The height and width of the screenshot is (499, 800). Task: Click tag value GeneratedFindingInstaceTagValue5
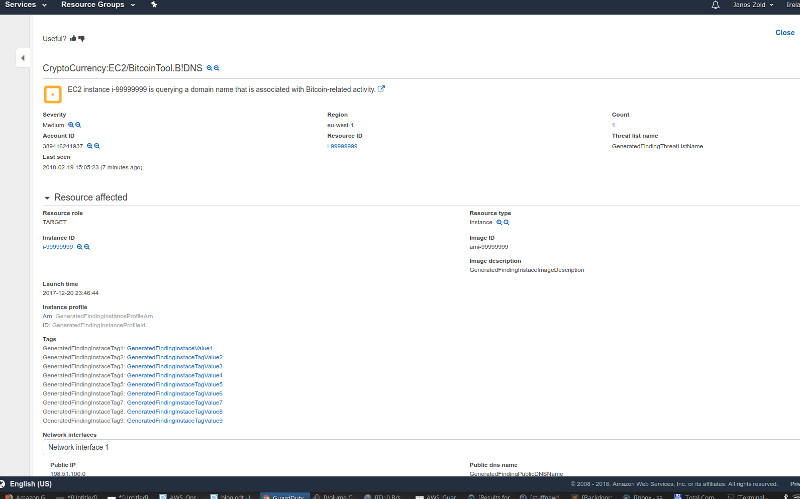tap(174, 385)
